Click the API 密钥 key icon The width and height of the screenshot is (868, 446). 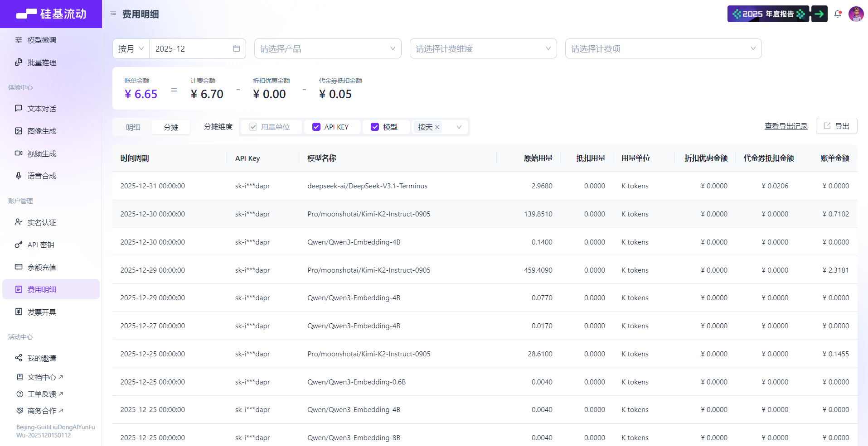tap(19, 245)
